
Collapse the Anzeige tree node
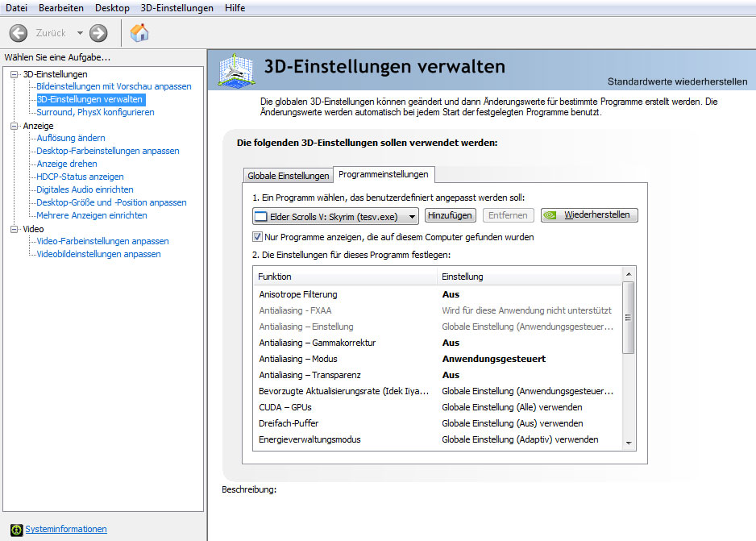(15, 126)
